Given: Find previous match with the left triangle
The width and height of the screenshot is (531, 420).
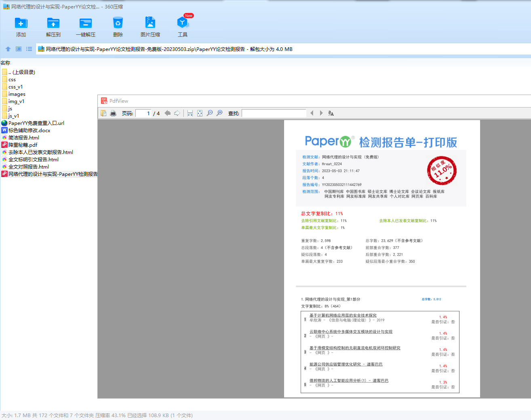Looking at the screenshot, I should coord(312,113).
